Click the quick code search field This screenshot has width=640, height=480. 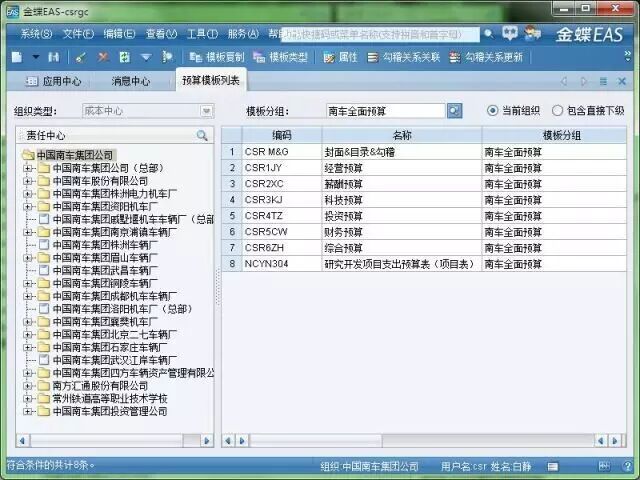[382, 34]
